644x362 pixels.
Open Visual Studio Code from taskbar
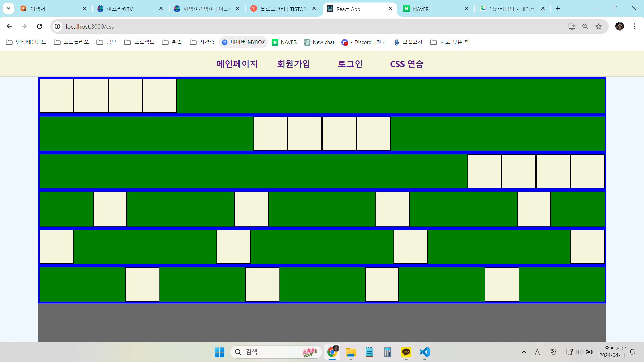click(x=424, y=352)
